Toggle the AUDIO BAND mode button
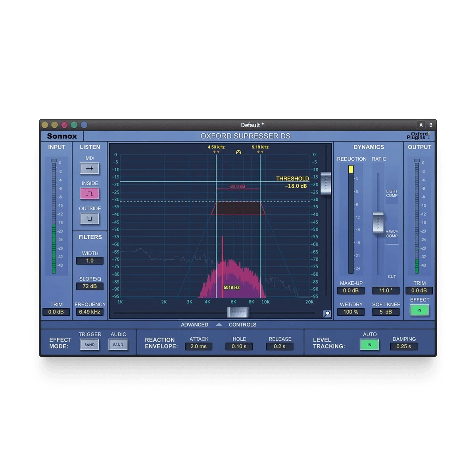The image size is (476, 476). coord(118,345)
